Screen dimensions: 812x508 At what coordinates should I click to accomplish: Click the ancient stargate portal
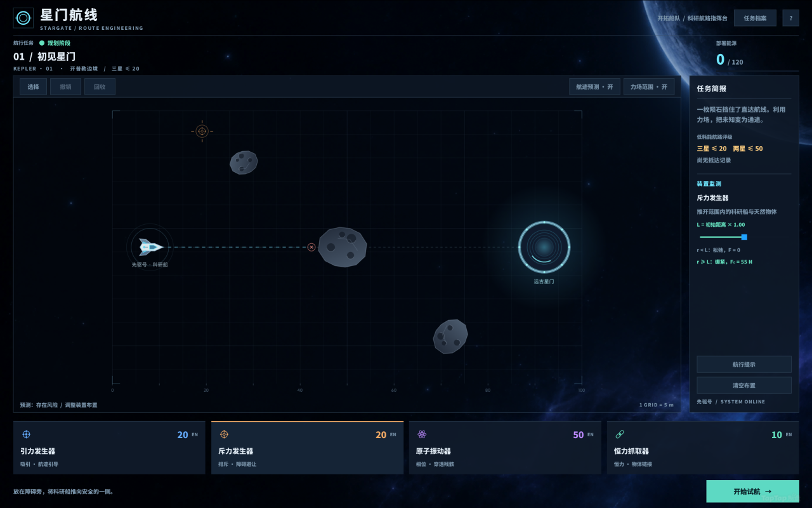click(544, 247)
